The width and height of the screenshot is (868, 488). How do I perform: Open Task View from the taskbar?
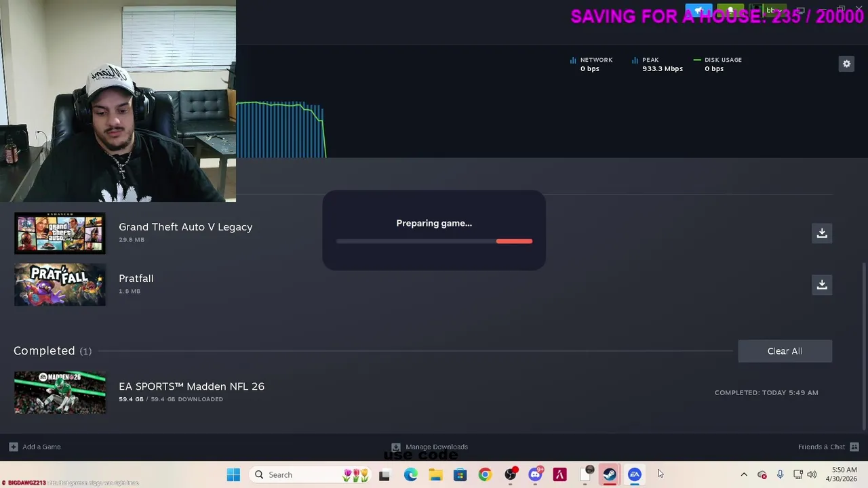384,475
